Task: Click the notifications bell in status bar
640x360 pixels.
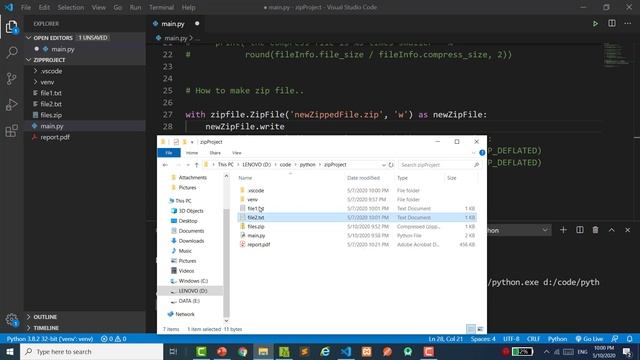Action: click(x=629, y=339)
